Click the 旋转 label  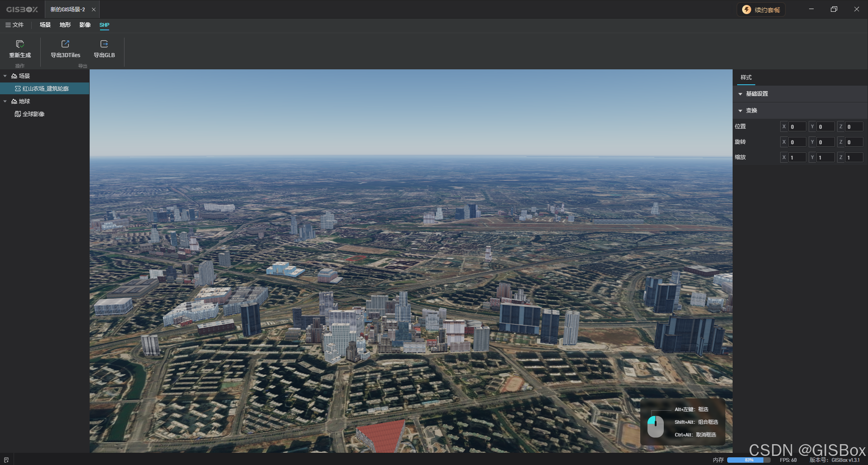coord(740,142)
